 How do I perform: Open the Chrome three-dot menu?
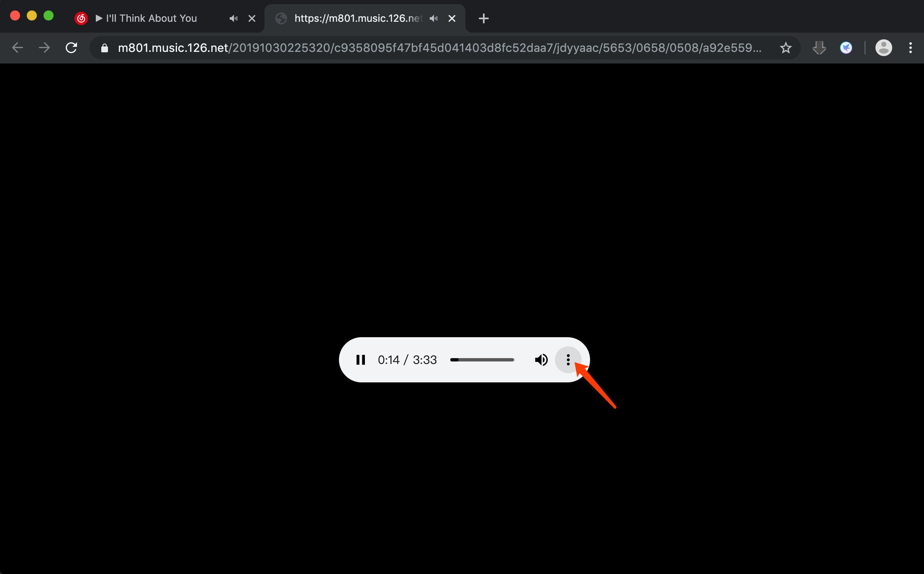[x=910, y=48]
